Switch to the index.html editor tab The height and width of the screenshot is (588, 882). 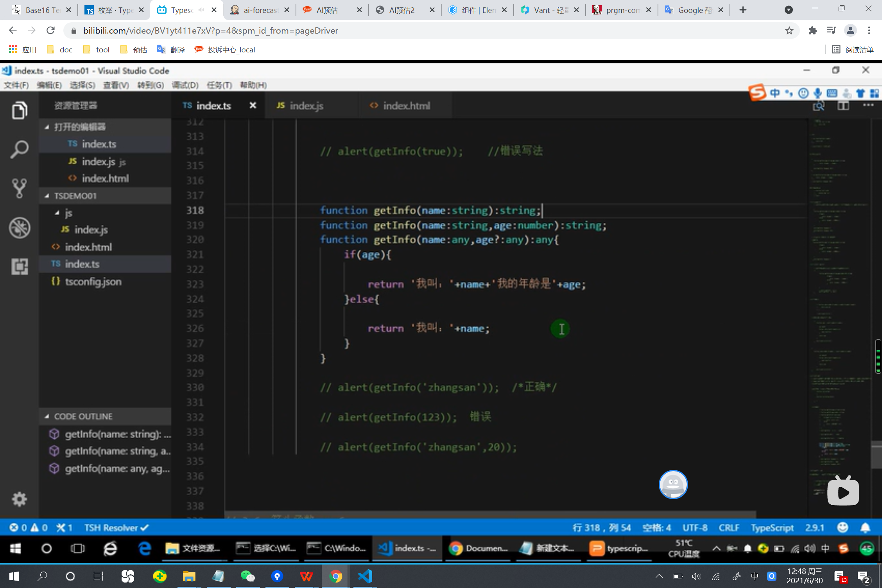pyautogui.click(x=406, y=106)
